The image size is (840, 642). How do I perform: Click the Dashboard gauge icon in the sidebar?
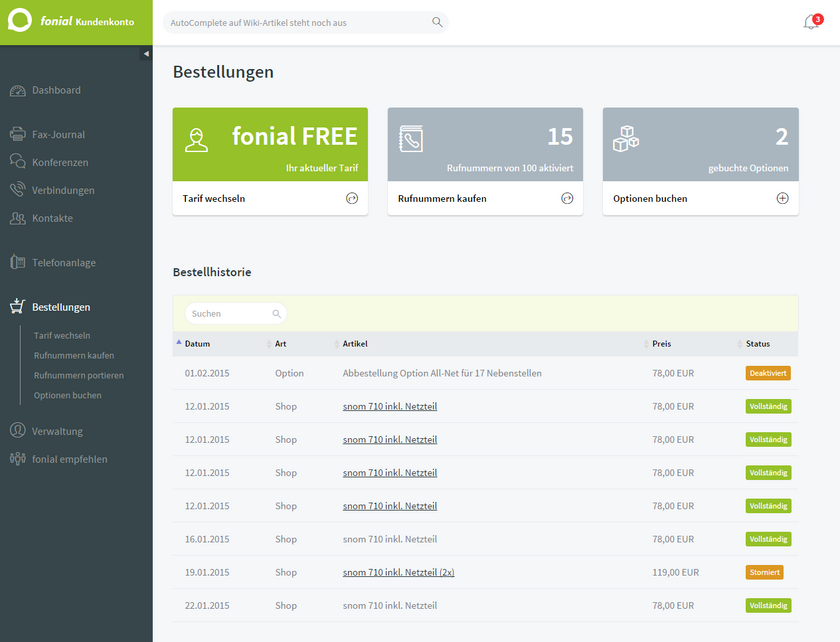[17, 91]
